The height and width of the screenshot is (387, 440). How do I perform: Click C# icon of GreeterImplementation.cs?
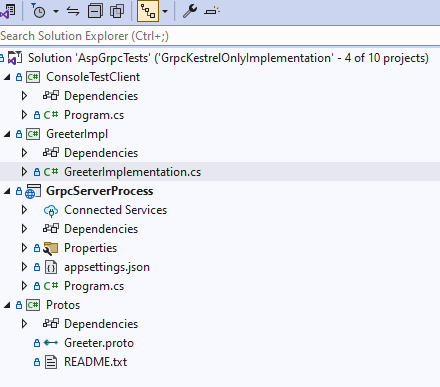pos(51,172)
